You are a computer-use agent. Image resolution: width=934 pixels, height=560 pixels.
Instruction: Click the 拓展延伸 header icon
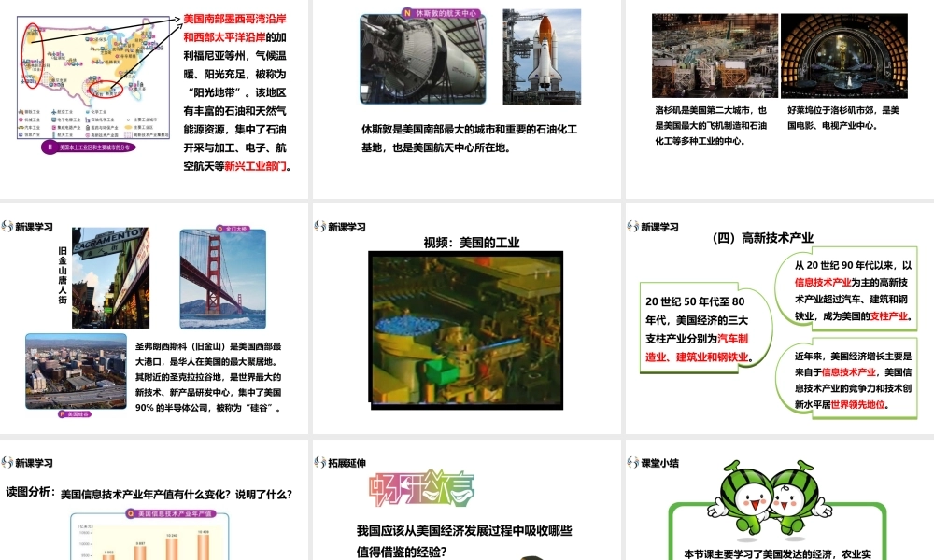tap(319, 462)
